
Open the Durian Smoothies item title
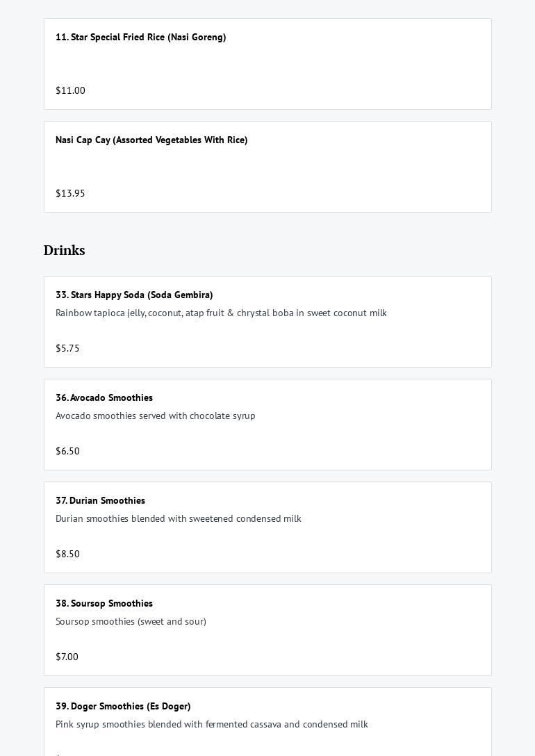100,500
